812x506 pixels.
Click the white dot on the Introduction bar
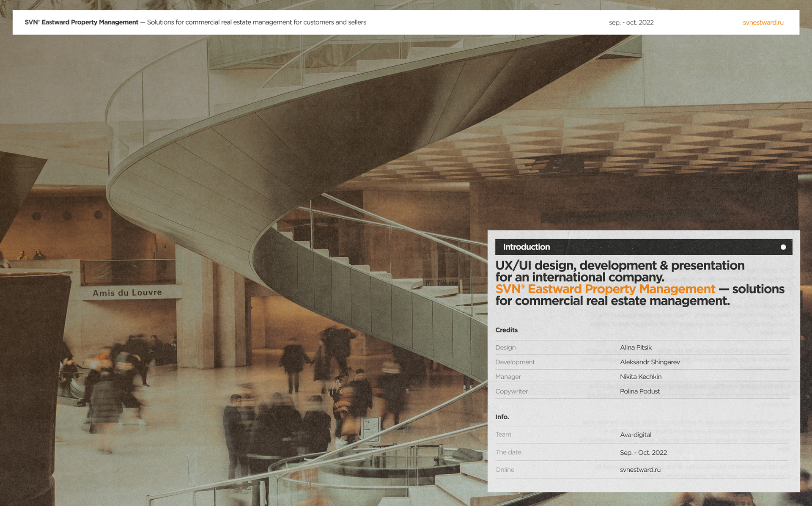tap(783, 247)
